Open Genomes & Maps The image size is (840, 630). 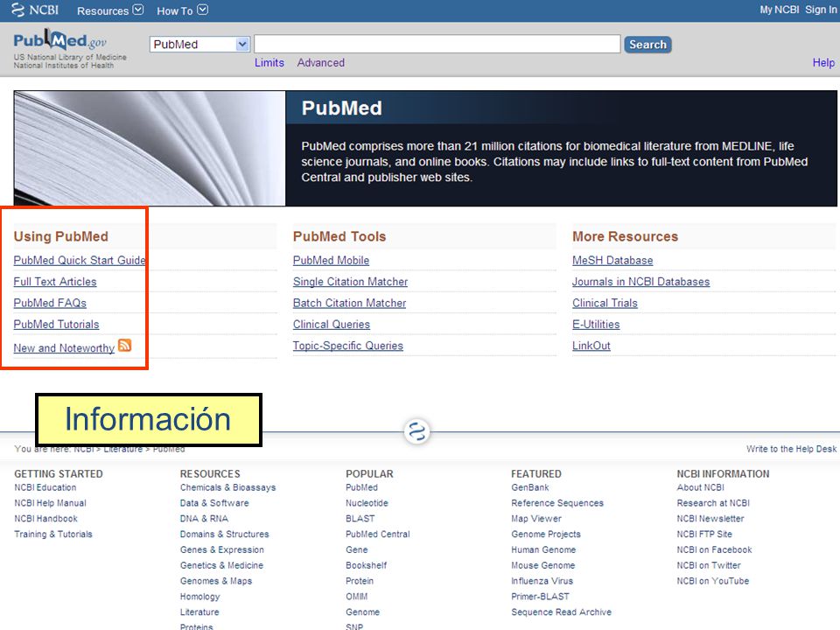pos(216,581)
